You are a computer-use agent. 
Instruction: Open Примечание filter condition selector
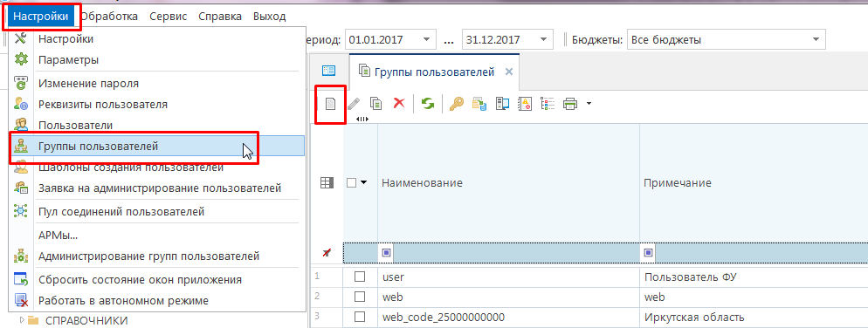[649, 253]
